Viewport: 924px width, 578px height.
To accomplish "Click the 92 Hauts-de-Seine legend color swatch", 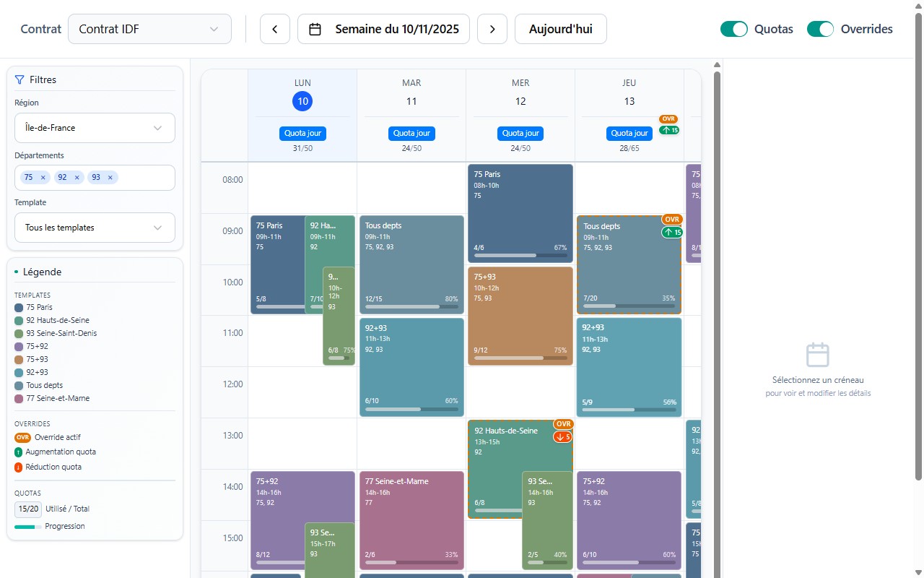I will click(x=19, y=320).
